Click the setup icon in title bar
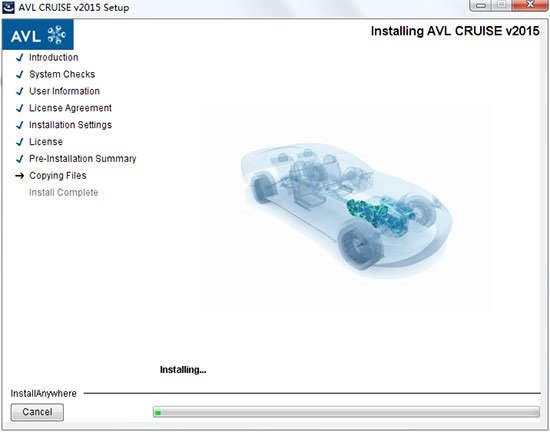The width and height of the screenshot is (550, 432). (x=8, y=7)
